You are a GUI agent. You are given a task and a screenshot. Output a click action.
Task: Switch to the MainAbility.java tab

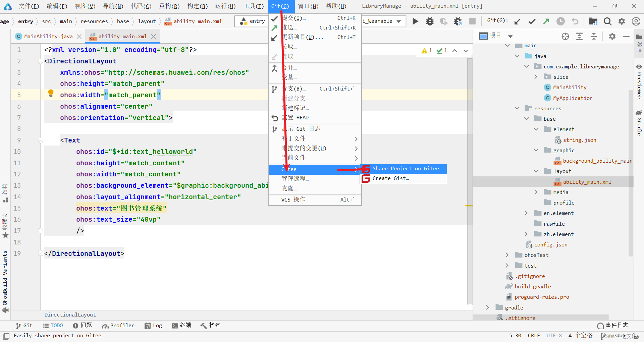pyautogui.click(x=49, y=36)
